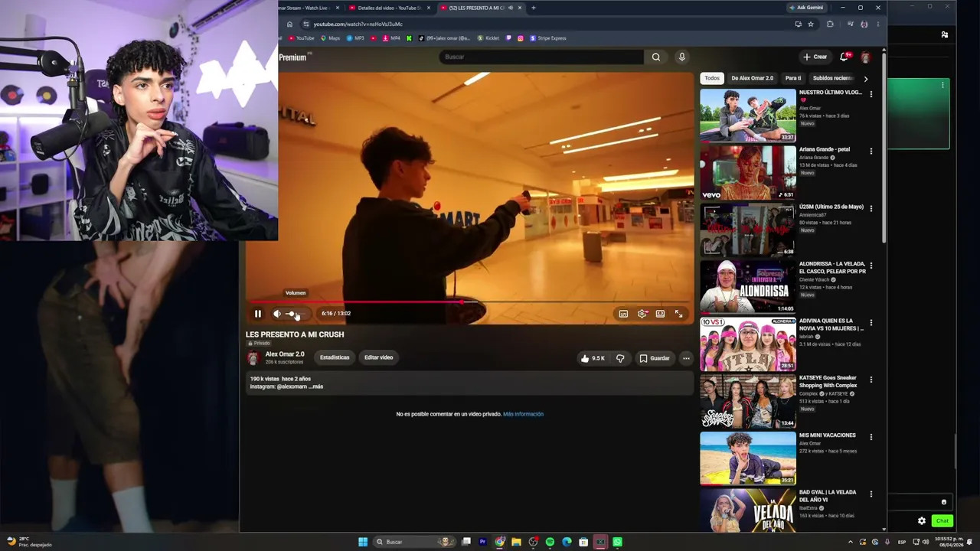The image size is (980, 551).
Task: Bookmark this page with the star icon
Action: point(811,24)
